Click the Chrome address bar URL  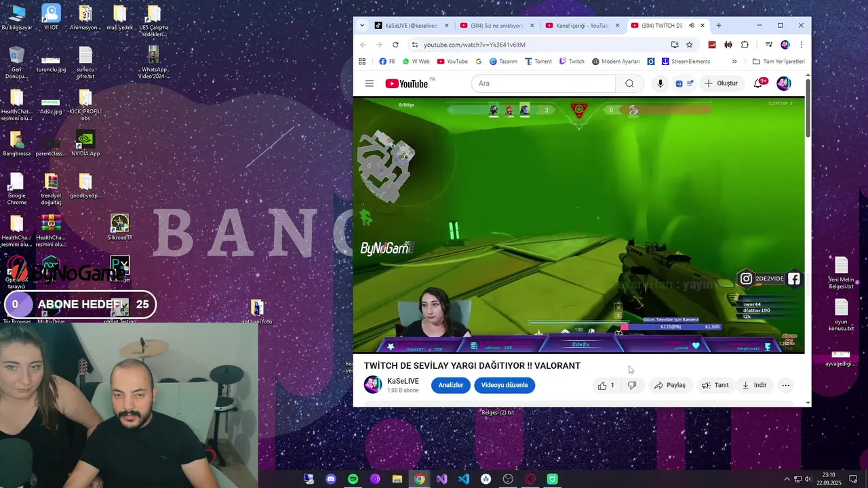pos(475,45)
